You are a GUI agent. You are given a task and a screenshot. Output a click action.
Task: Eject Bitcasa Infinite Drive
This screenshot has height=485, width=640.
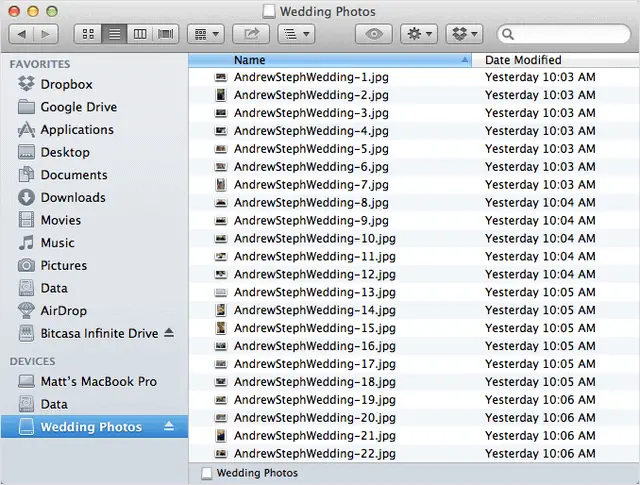[x=169, y=333]
